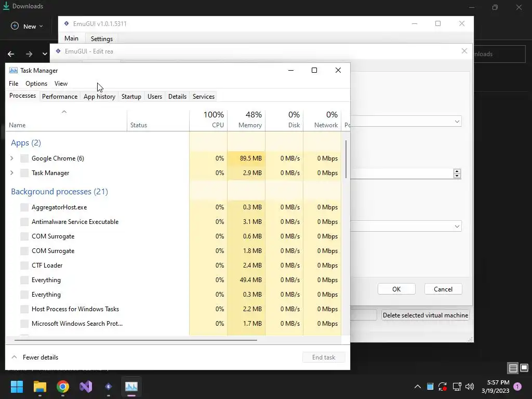This screenshot has width=532, height=399.
Task: Sort processes by the Disk column
Action: point(284,120)
